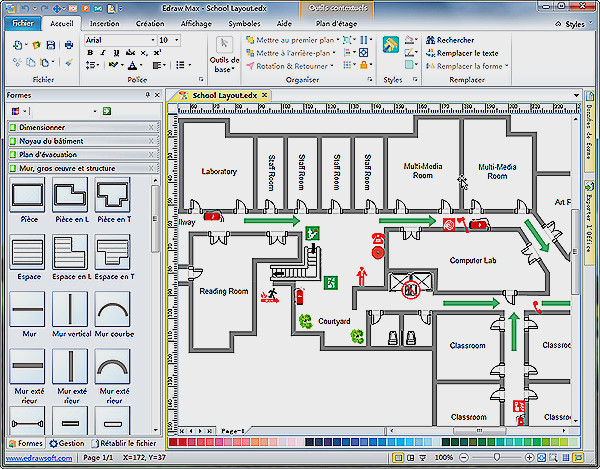This screenshot has height=469, width=600.
Task: Click the large Styles theme icon
Action: tap(391, 45)
